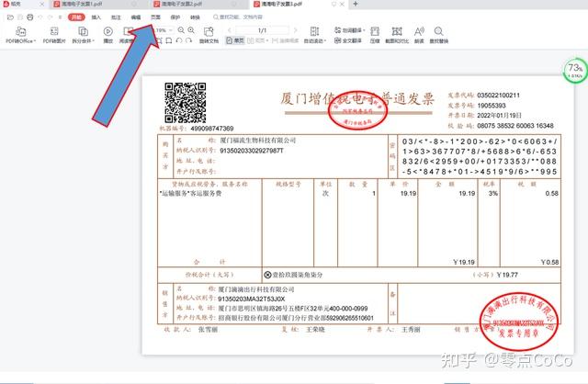Image resolution: width=588 pixels, height=384 pixels.
Task: Open the 拆分合并 split-merge tool
Action: click(83, 35)
